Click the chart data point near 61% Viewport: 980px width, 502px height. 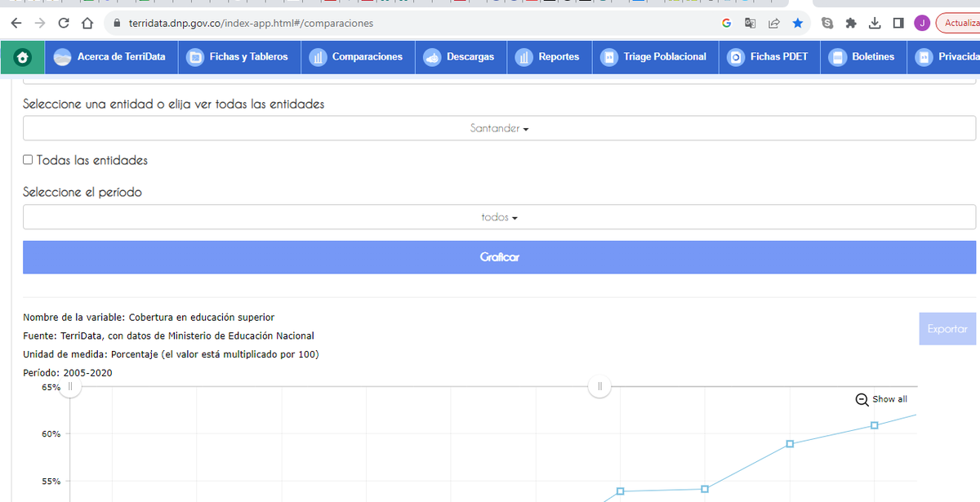click(874, 425)
